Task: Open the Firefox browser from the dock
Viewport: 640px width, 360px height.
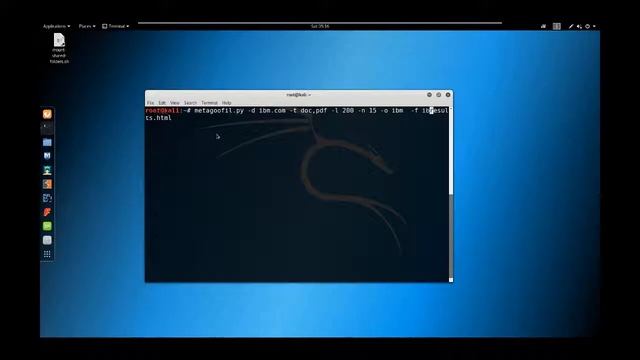Action: (47, 114)
